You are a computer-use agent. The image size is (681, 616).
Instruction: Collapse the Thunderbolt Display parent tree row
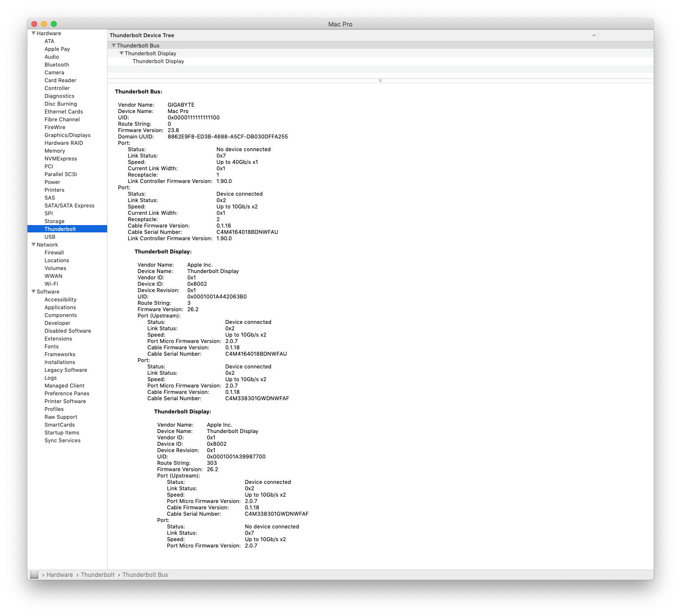(x=121, y=53)
